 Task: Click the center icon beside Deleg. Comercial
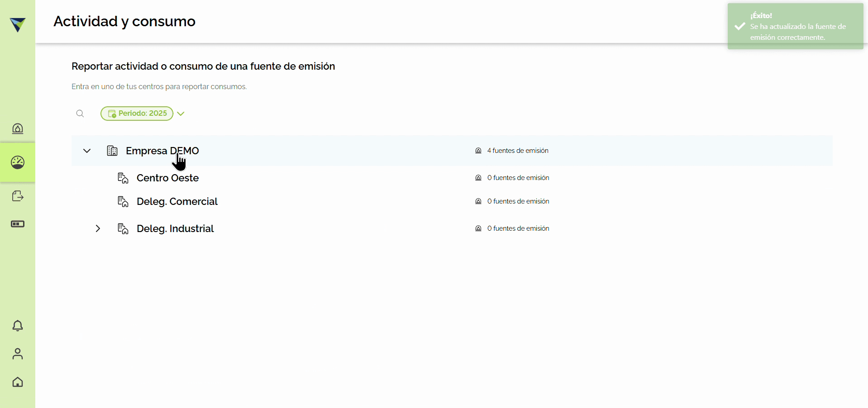pyautogui.click(x=123, y=201)
